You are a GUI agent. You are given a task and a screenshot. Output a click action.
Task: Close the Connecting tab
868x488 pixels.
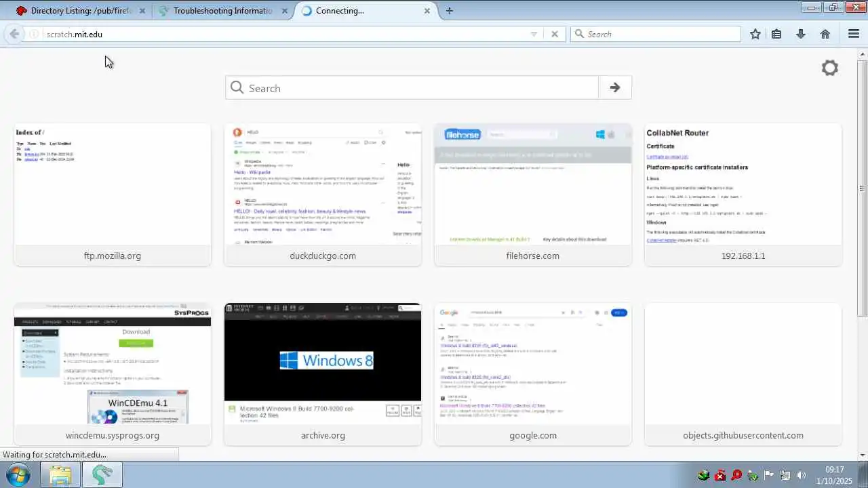[x=427, y=11]
